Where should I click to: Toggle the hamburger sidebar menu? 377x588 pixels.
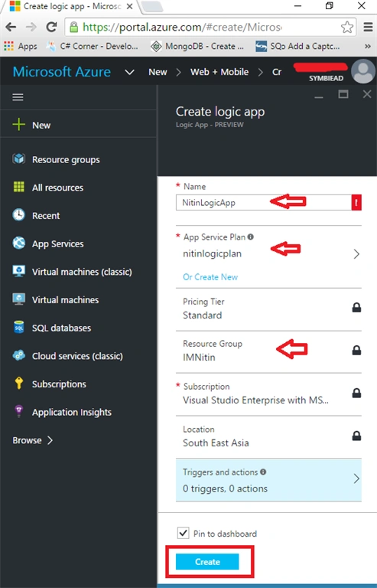click(x=18, y=97)
